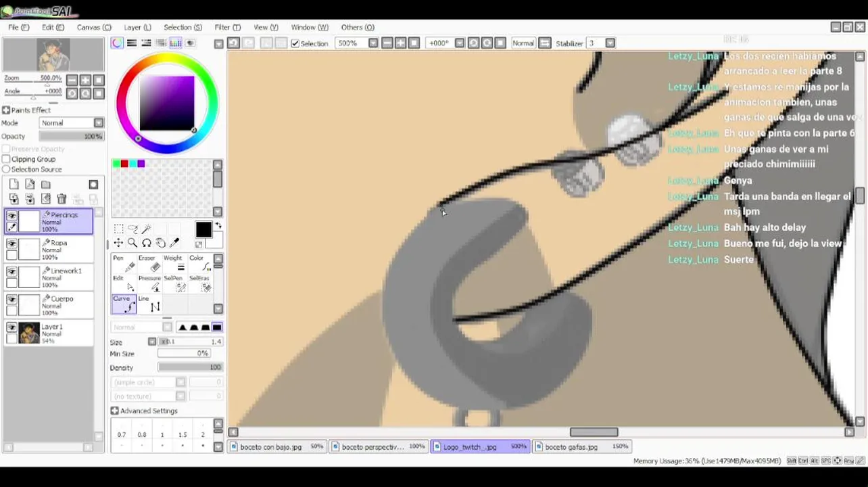Select the Pen tool
The width and height of the screenshot is (868, 487).
(124, 263)
